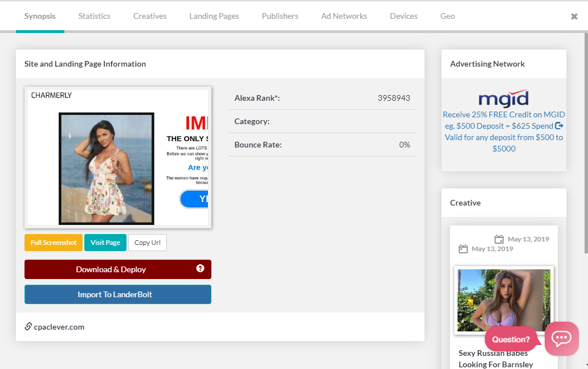
Task: Click the page vertical scrollbar
Action: click(x=586, y=142)
